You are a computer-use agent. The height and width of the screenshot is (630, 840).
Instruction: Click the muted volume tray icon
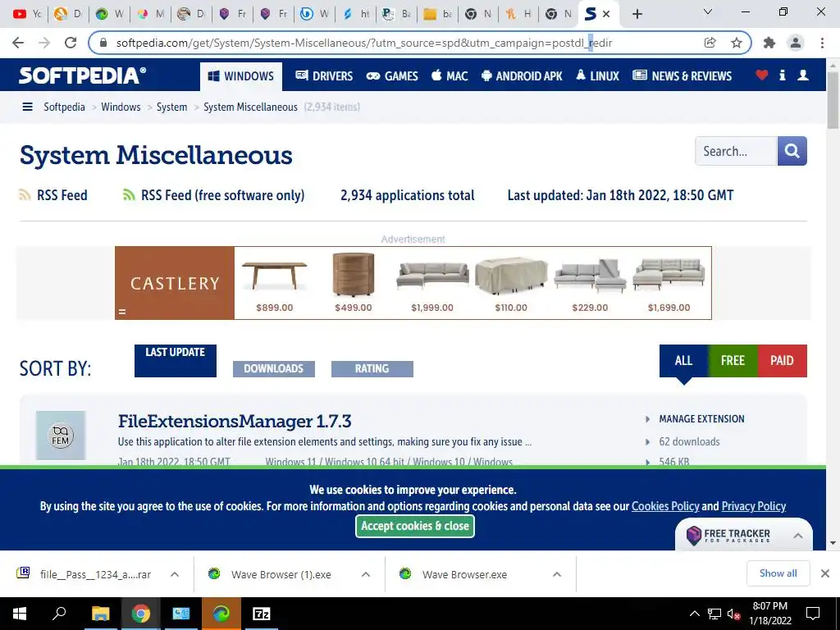pyautogui.click(x=733, y=614)
